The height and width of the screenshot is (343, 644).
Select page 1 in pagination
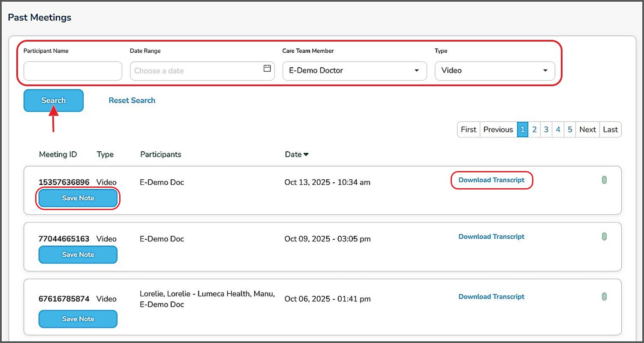[x=522, y=129]
